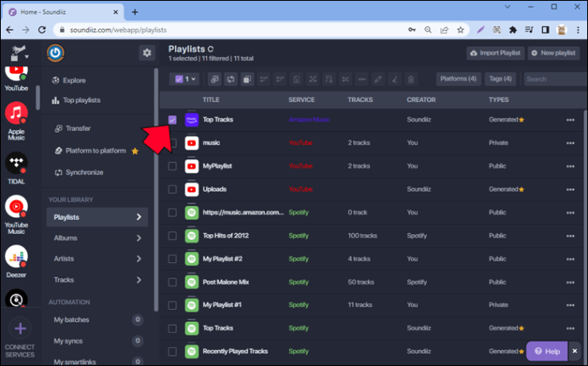Open more options for Amazon Top Tracks row
The image size is (588, 366).
tap(570, 120)
